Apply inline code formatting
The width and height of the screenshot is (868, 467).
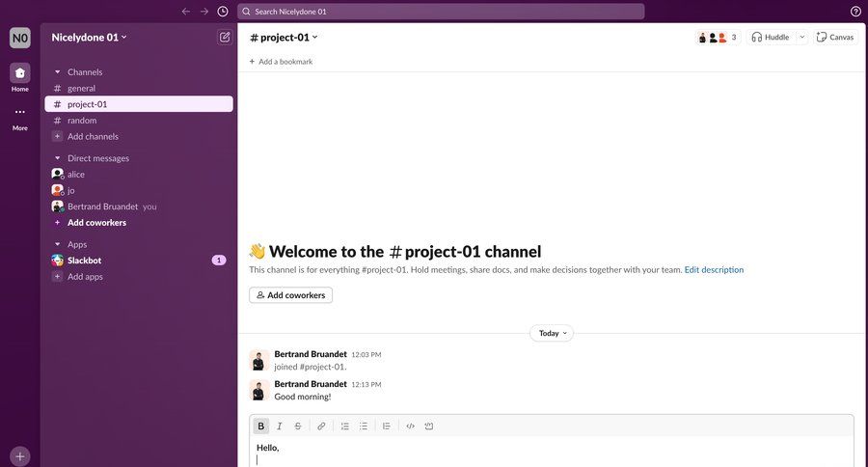410,426
